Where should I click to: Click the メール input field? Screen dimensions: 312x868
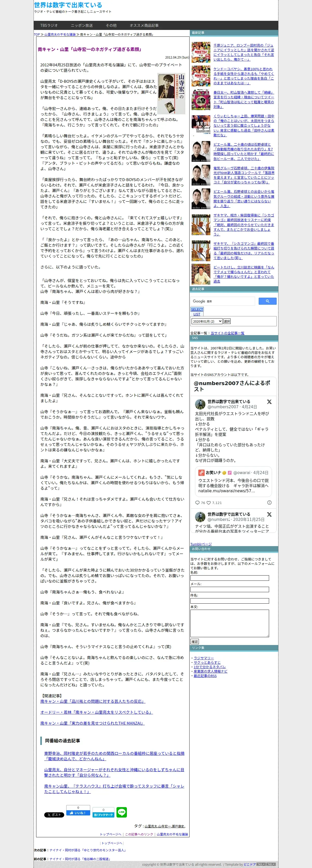coord(230,589)
